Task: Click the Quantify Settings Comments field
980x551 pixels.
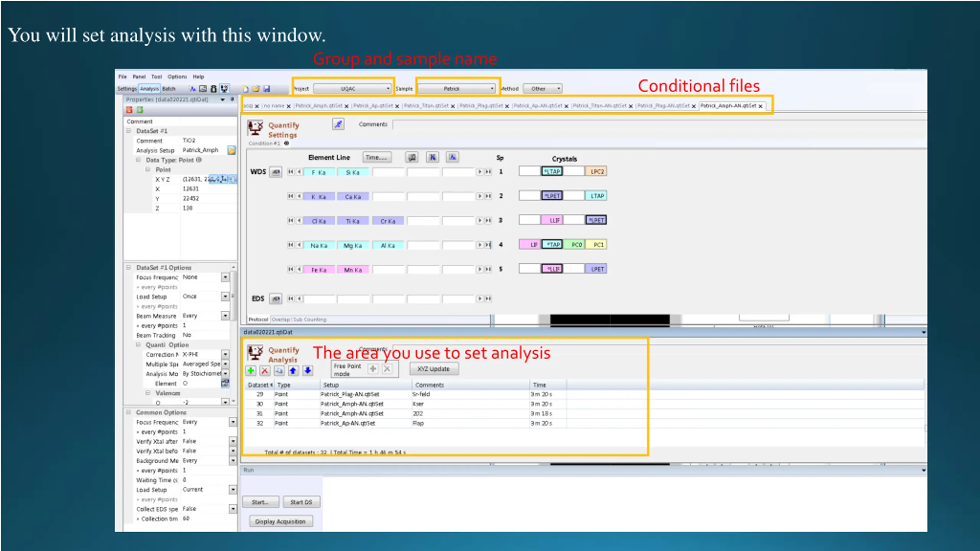Action: (x=660, y=125)
